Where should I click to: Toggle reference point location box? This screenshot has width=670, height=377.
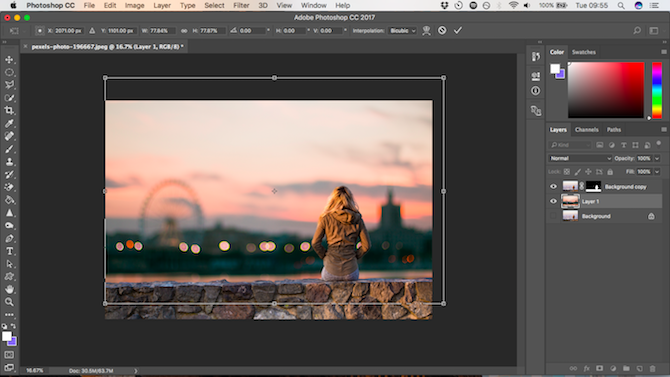pyautogui.click(x=39, y=31)
